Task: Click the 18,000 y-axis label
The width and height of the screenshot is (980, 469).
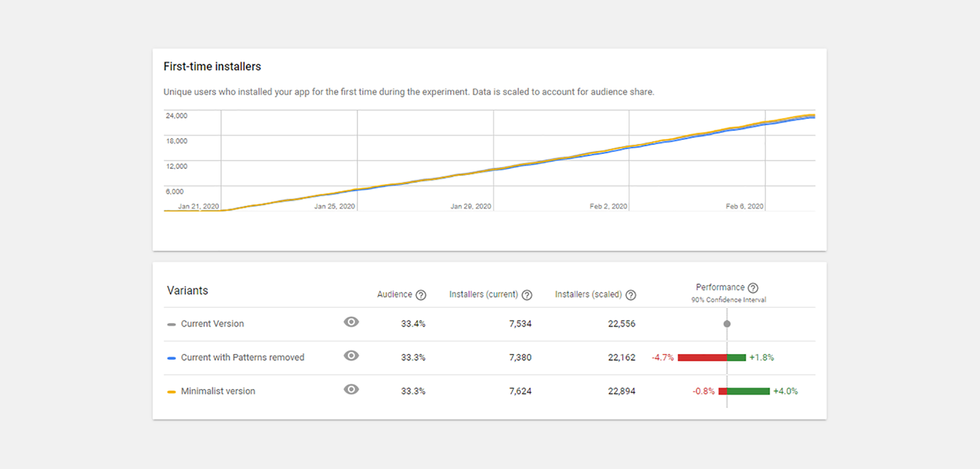Action: [176, 141]
